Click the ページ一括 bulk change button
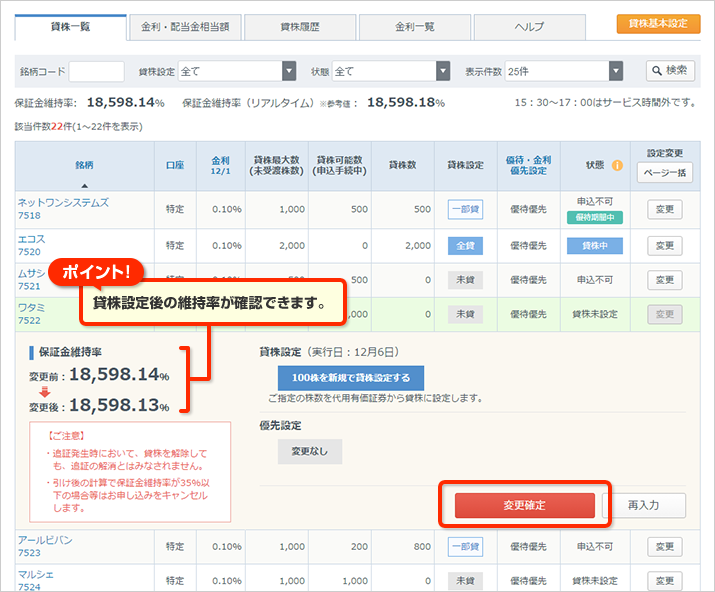This screenshot has height=592, width=715. (x=664, y=172)
